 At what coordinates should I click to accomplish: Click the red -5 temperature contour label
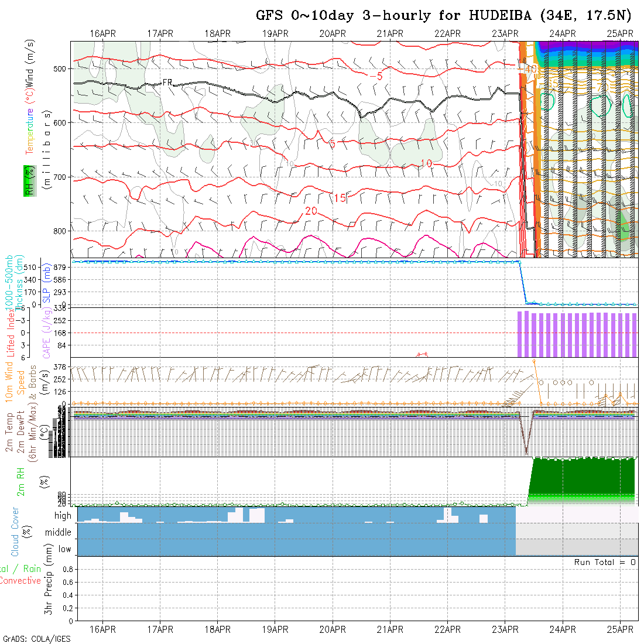click(x=376, y=76)
